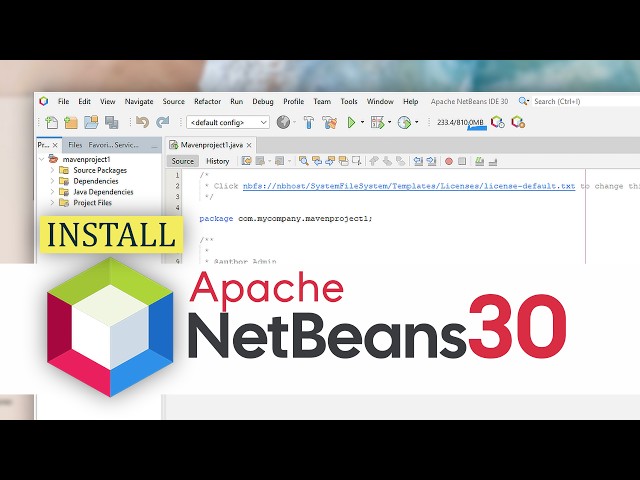
Task: Click the Open Project folder icon
Action: pos(91,122)
